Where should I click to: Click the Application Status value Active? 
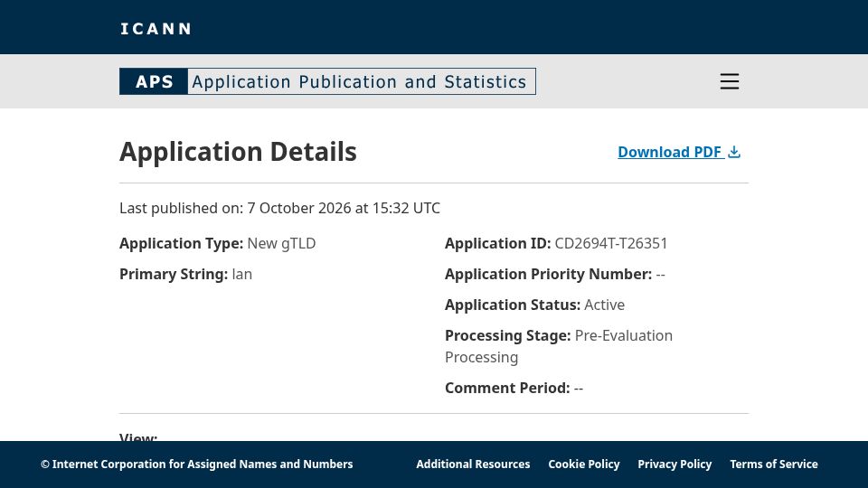[605, 305]
